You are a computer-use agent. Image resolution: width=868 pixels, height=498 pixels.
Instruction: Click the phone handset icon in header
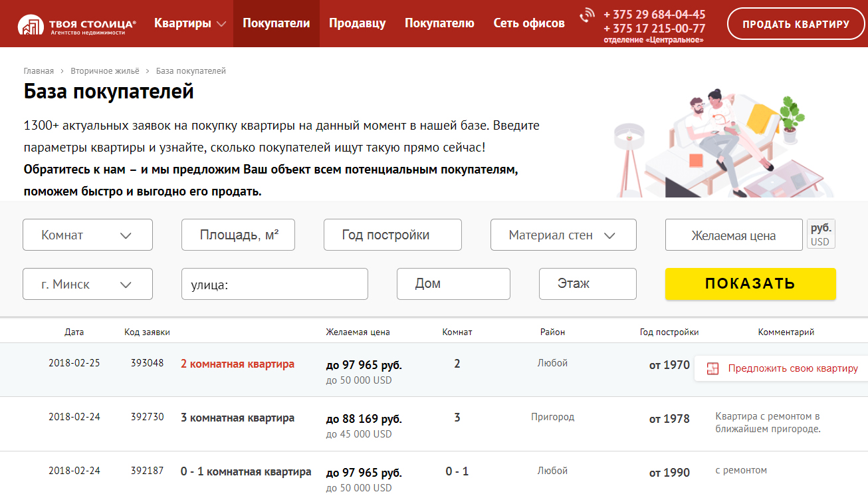(587, 15)
